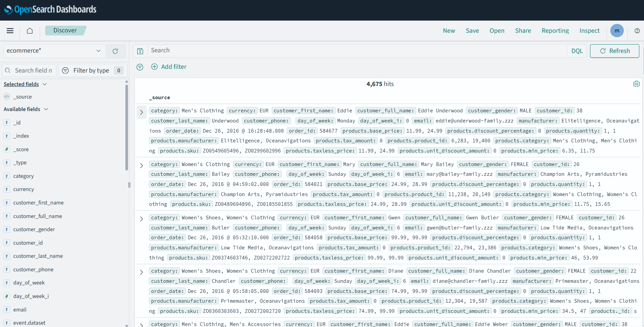
Task: Open the filter options menu icon
Action: (x=140, y=67)
